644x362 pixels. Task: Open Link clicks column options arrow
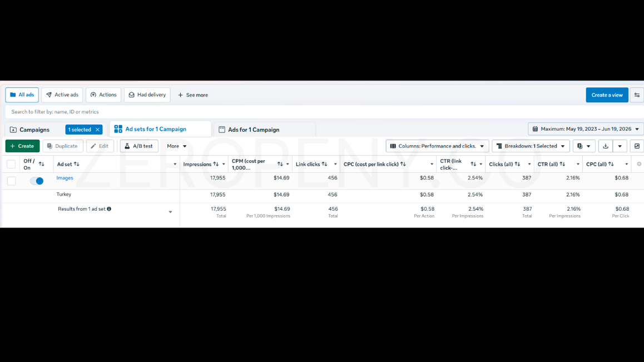tap(335, 165)
